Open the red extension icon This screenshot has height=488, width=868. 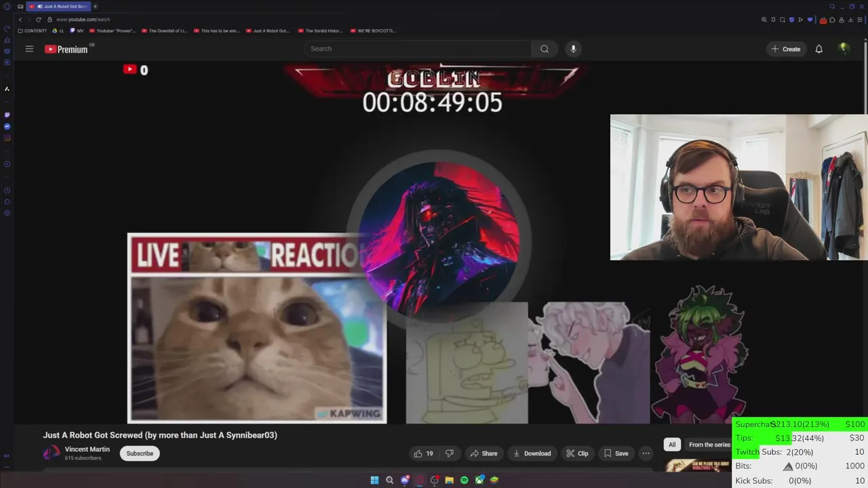pyautogui.click(x=823, y=20)
